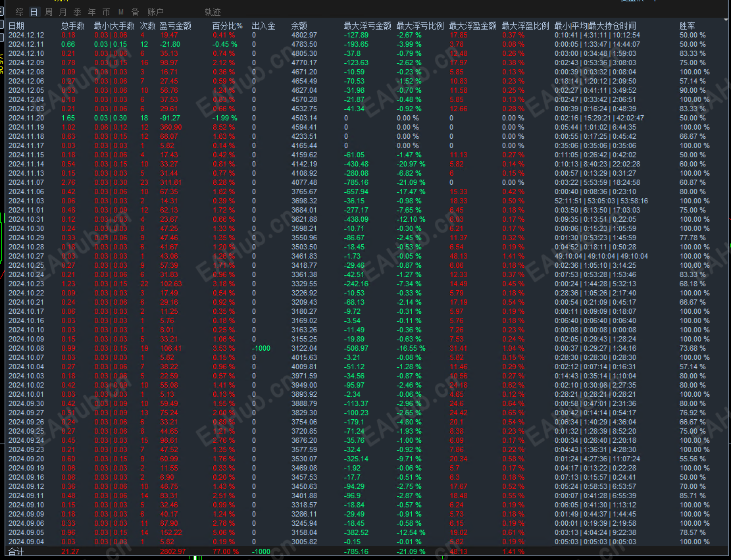The width and height of the screenshot is (731, 560).
Task: Sort by the 最大浮亏比例 column header
Action: [x=420, y=26]
